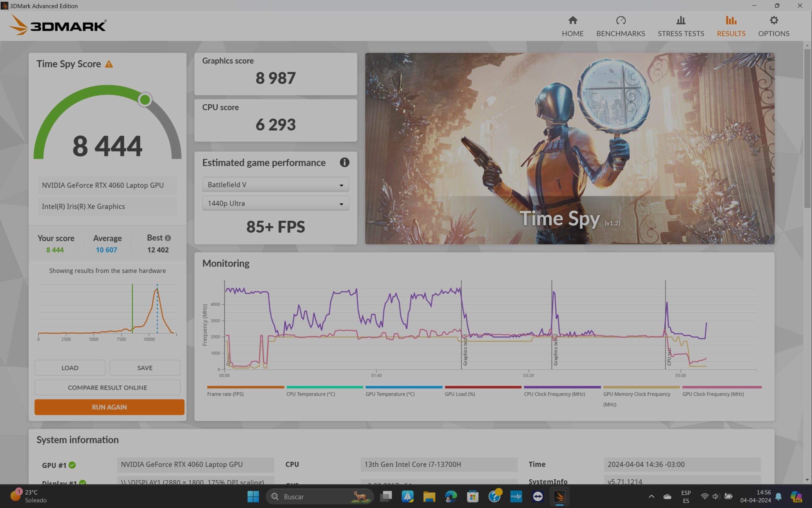812x508 pixels.
Task: Click the 13th Gen Intel Core i7-13700H field
Action: pyautogui.click(x=439, y=464)
